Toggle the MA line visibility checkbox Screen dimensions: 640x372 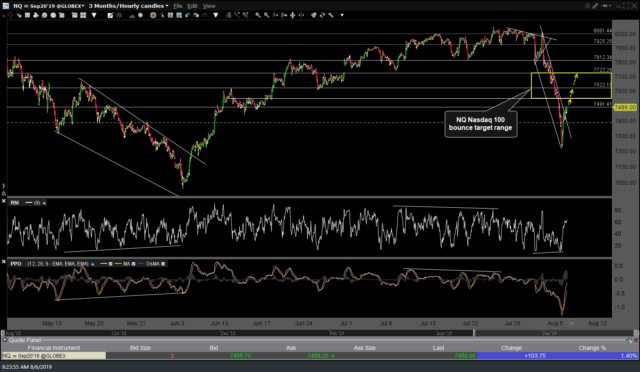[x=133, y=264]
